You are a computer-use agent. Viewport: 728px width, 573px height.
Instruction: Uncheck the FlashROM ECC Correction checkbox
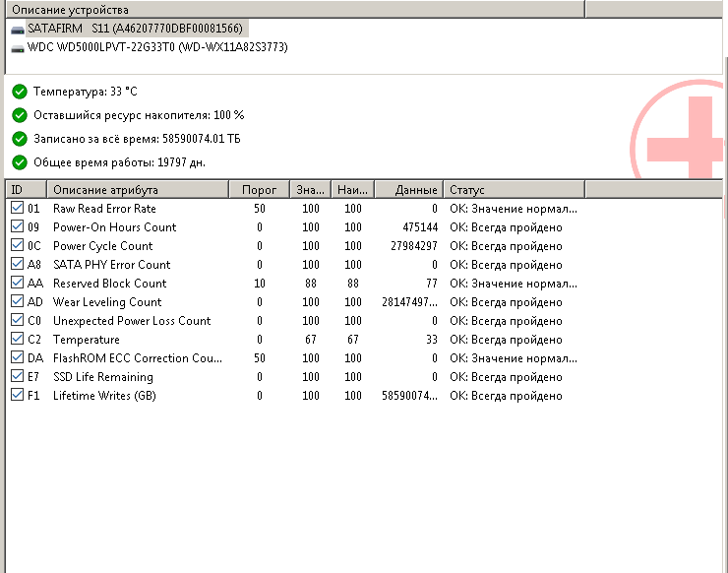17,357
